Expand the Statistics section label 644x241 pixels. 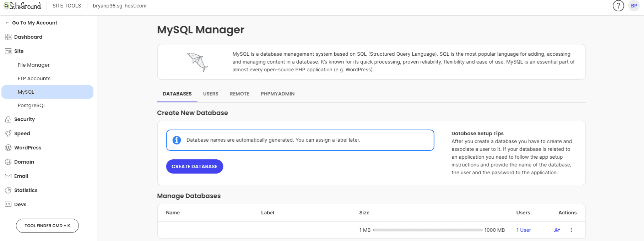(x=26, y=190)
